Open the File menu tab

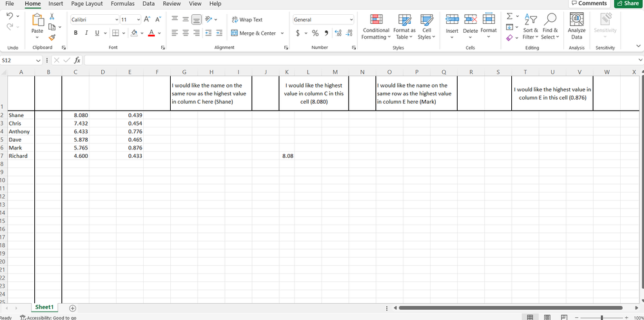pos(10,4)
